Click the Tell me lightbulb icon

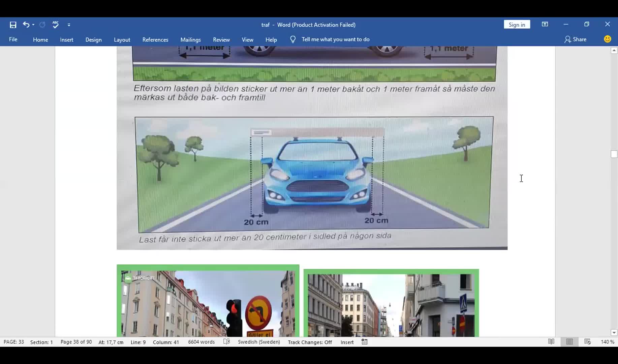pos(293,39)
